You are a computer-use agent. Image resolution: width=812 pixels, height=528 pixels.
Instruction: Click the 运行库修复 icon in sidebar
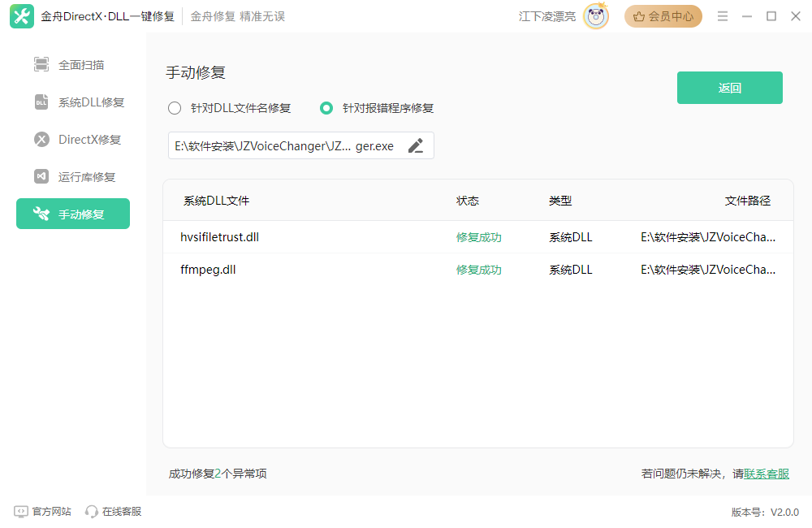click(41, 177)
